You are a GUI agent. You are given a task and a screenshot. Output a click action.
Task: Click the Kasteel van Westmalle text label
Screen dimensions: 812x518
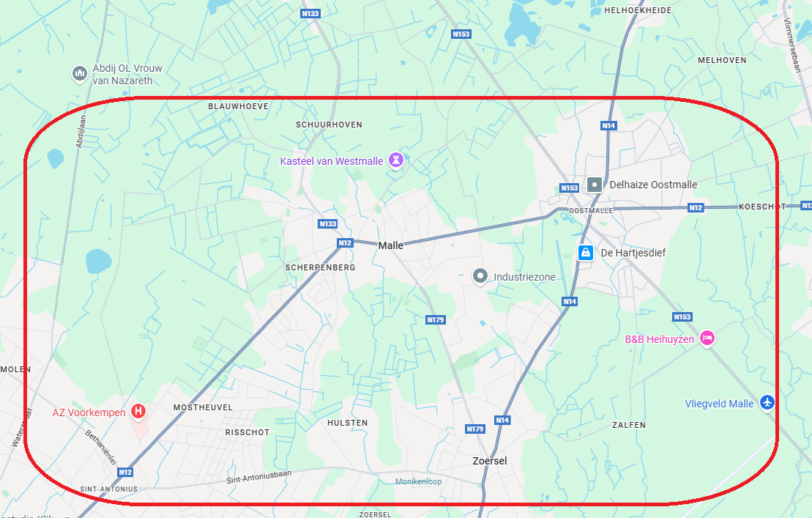(332, 161)
